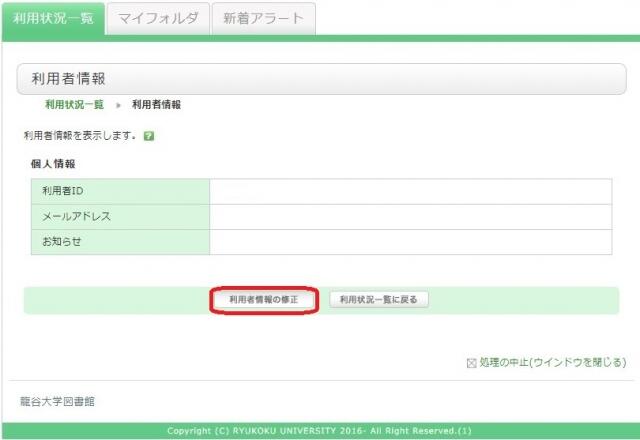Switch to the 利用状況一覧 tab
Viewport: 640px width, 440px height.
(x=53, y=18)
